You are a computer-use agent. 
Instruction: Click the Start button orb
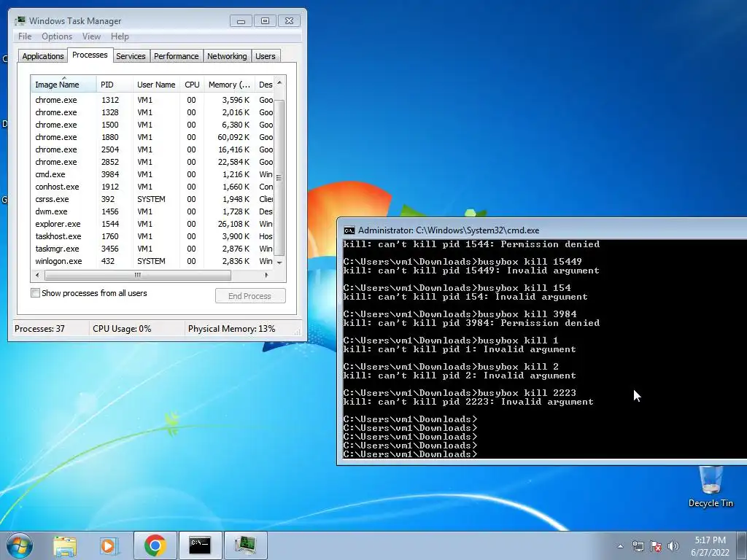tap(20, 545)
